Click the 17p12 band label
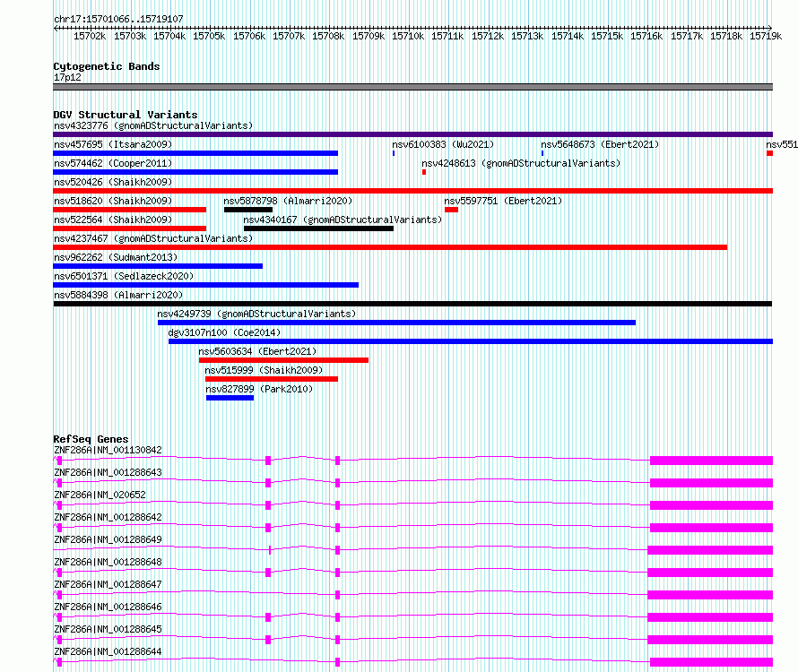 [x=67, y=77]
